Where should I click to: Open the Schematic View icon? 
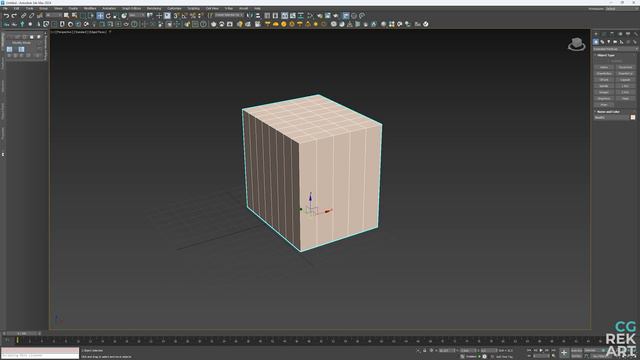pos(301,16)
